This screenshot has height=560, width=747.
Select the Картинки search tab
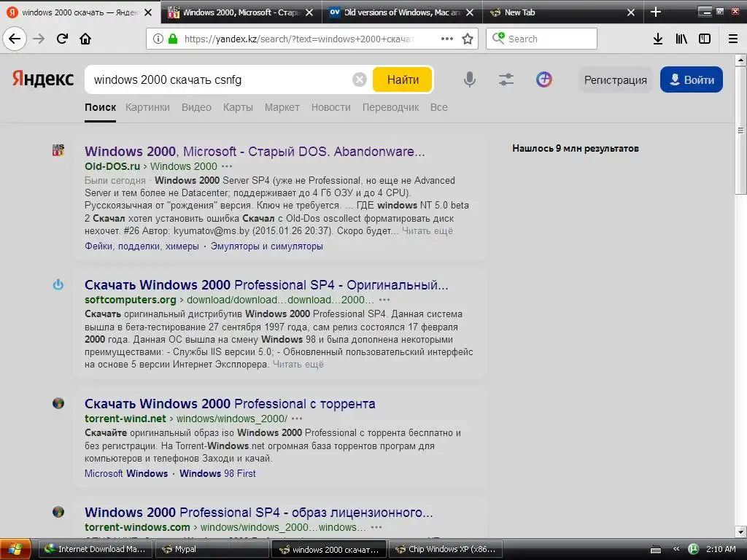(147, 107)
